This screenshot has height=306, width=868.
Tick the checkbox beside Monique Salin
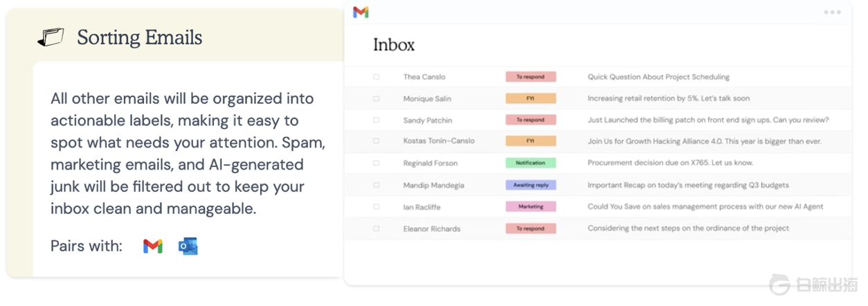pos(377,98)
